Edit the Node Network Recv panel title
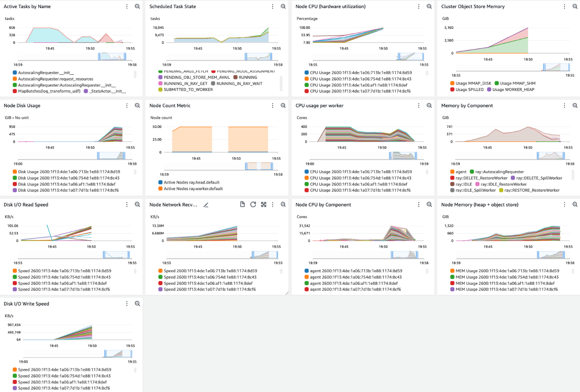The height and width of the screenshot is (392, 580). [206, 205]
